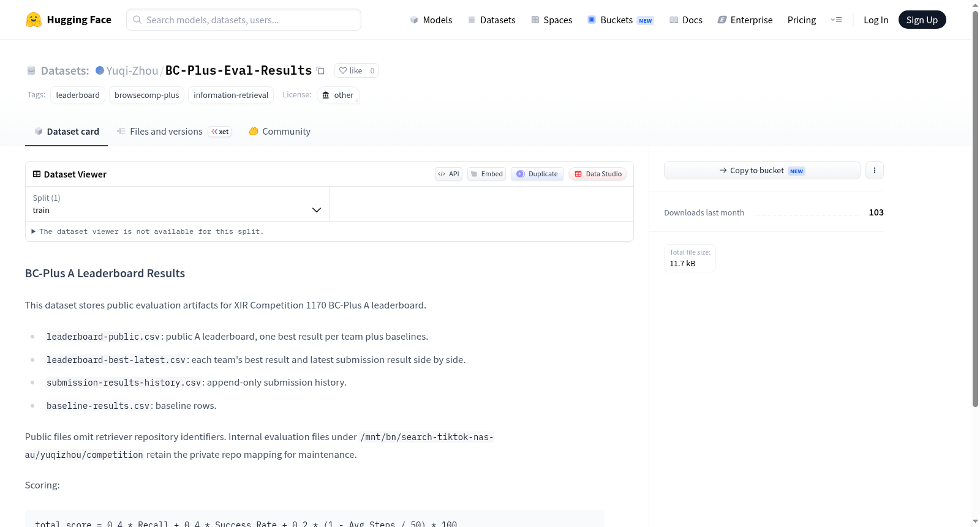Screen dimensions: 980x527
Task: Click the Log In link
Action: [876, 20]
